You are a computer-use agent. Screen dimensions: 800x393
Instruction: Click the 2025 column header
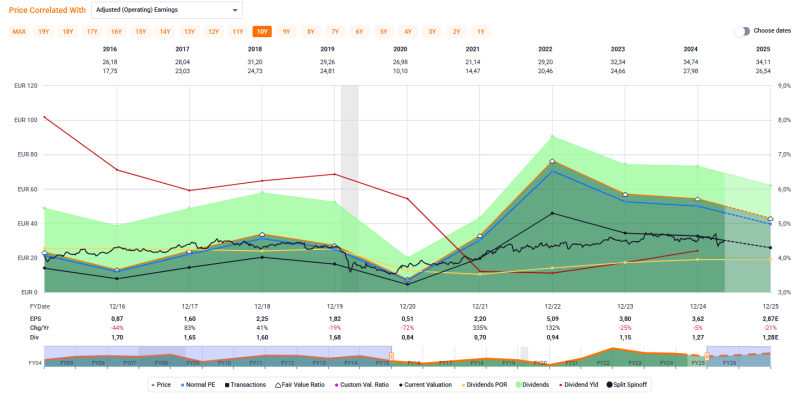(763, 50)
